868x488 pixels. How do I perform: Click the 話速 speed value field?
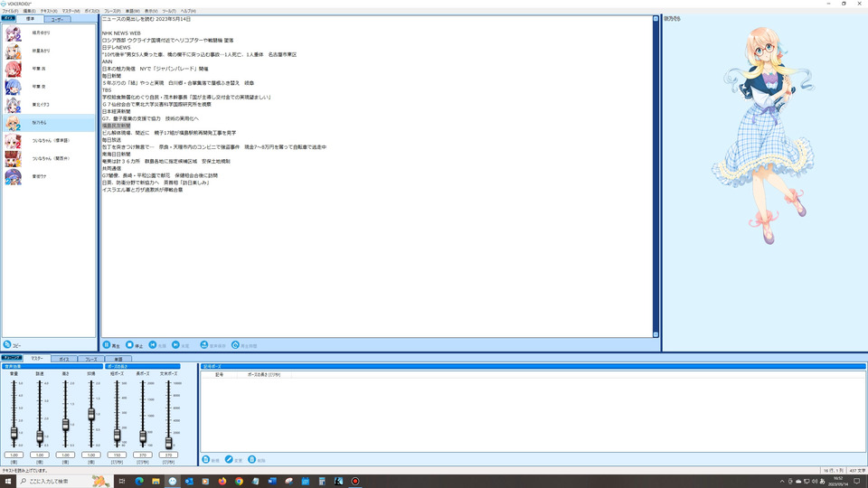(x=40, y=455)
